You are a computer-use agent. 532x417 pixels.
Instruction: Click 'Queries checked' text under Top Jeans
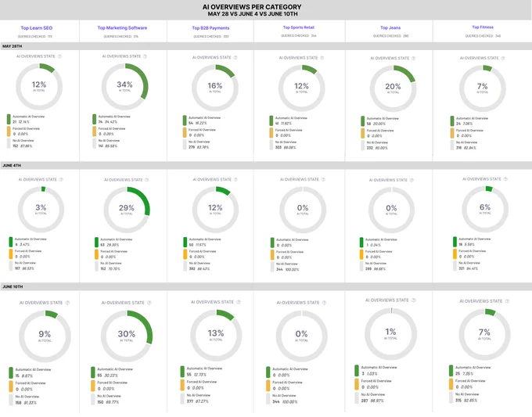(390, 36)
